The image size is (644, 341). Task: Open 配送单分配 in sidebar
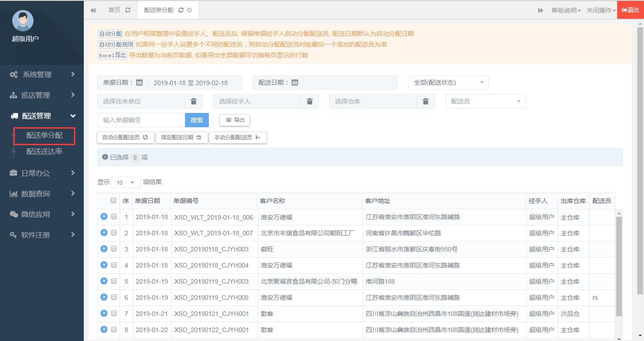tap(44, 135)
